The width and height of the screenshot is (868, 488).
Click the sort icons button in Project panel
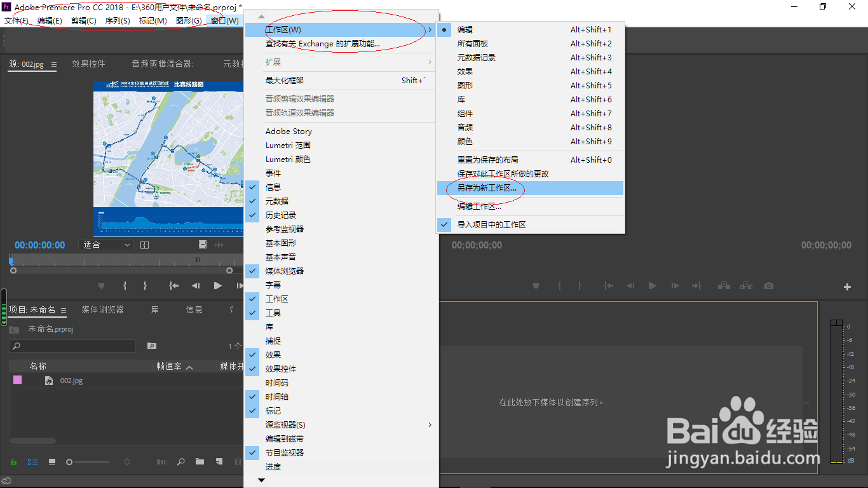[x=127, y=462]
